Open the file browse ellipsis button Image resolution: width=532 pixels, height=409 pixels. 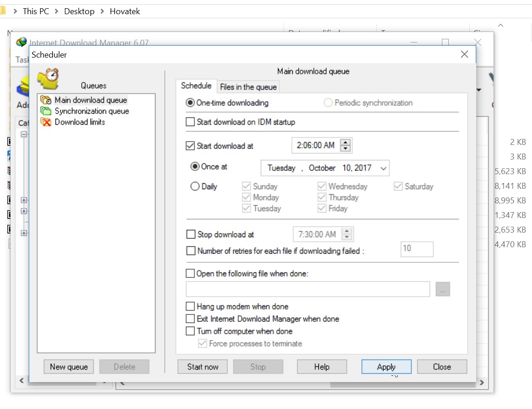[x=442, y=289]
